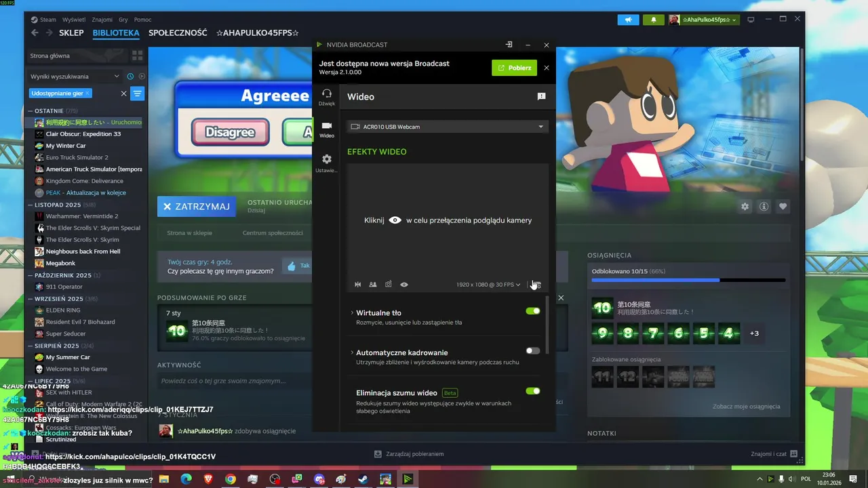
Task: Click the two-people compare icon under the preview
Action: point(373,285)
